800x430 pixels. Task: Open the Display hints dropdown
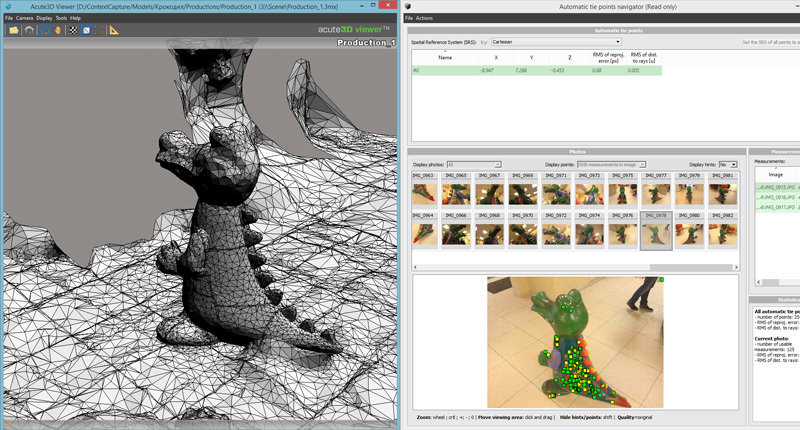click(728, 164)
